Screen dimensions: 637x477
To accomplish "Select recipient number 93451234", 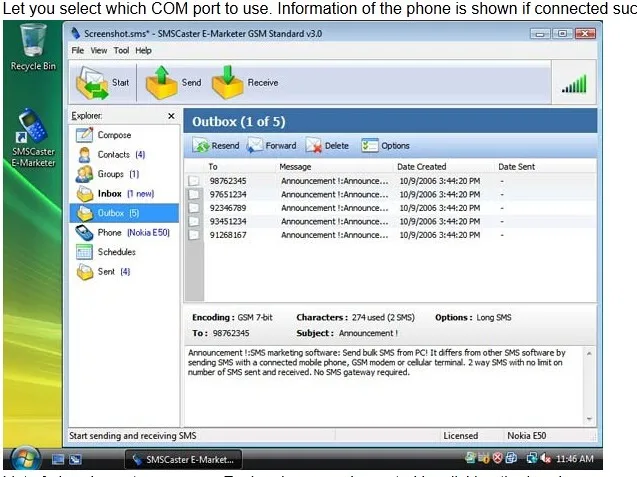I will (x=228, y=221).
